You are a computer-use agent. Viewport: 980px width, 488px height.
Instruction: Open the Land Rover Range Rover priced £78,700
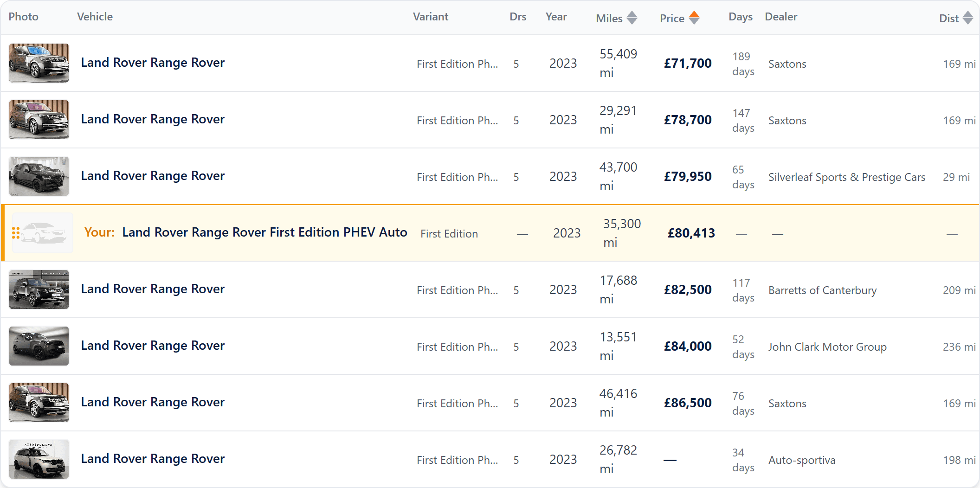[x=153, y=119]
